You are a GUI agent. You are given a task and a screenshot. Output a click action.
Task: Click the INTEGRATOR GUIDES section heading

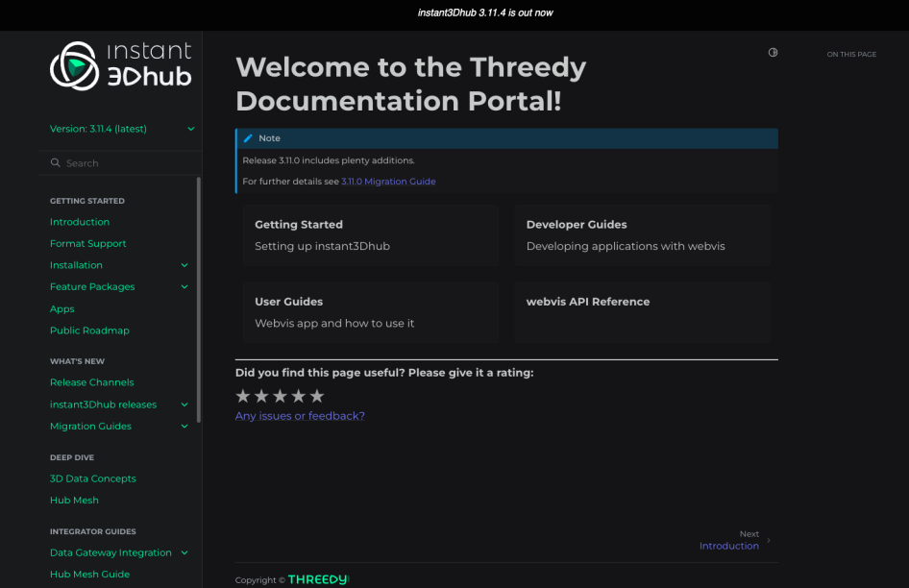pyautogui.click(x=93, y=531)
